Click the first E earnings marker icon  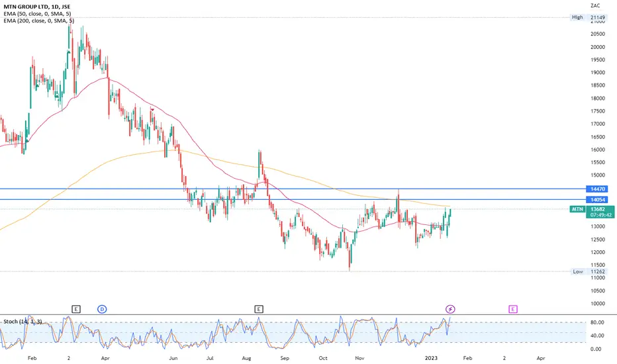tap(76, 309)
